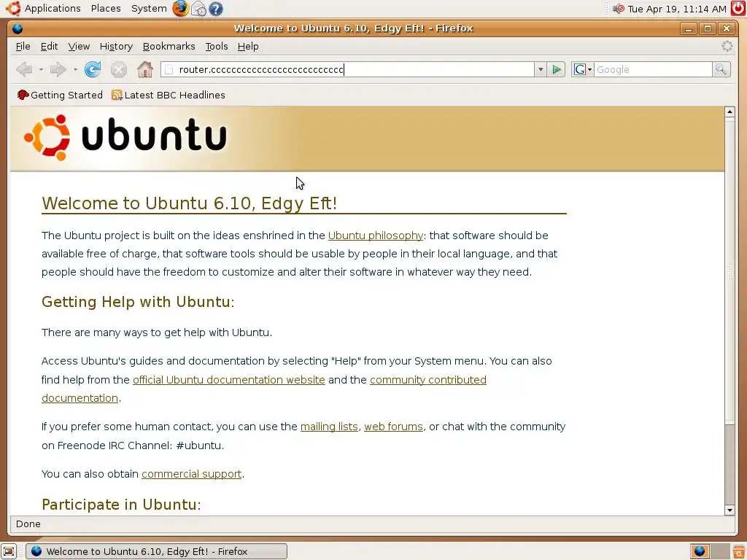Click the workspace switcher active workspace
Viewport: 747px width, 560px height.
[700, 551]
